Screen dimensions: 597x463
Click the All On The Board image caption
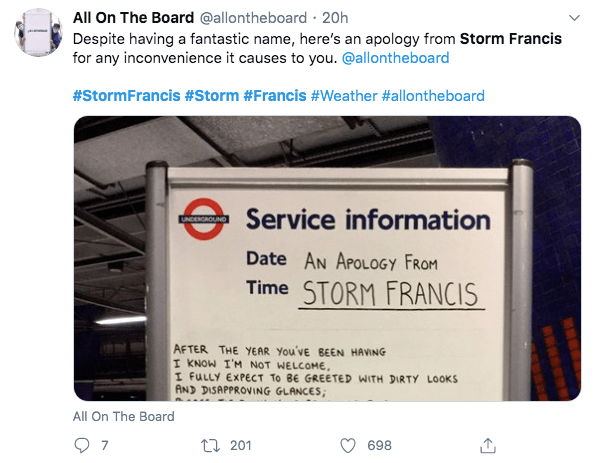[124, 416]
